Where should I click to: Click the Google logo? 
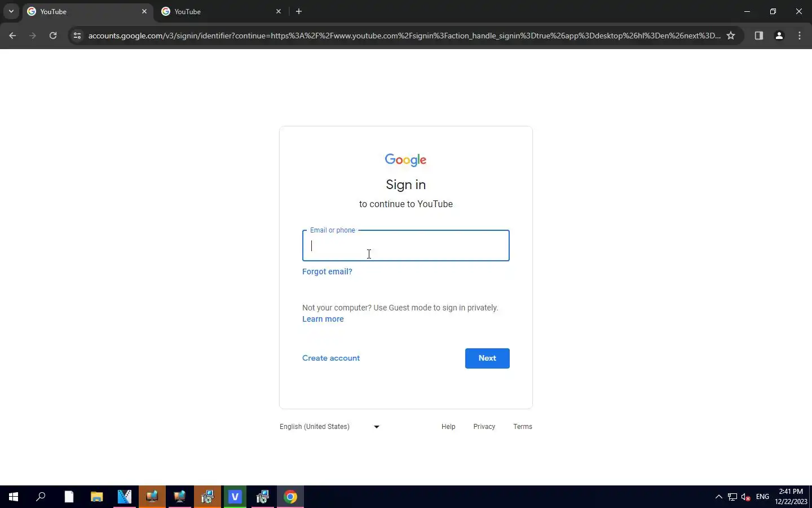point(406,160)
